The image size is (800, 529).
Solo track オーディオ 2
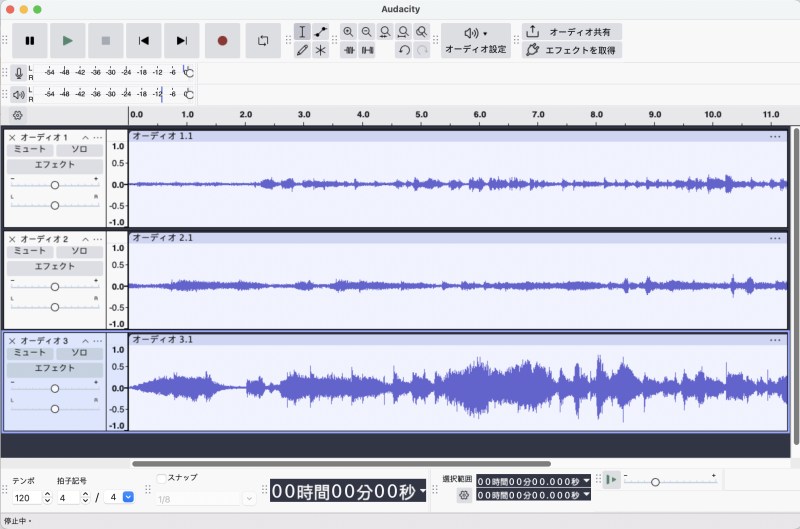(x=79, y=251)
